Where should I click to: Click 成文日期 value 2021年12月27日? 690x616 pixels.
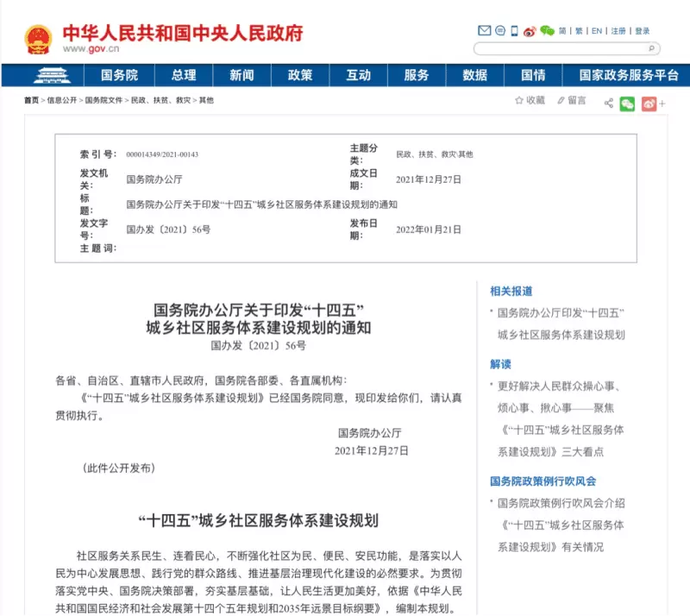(x=429, y=179)
